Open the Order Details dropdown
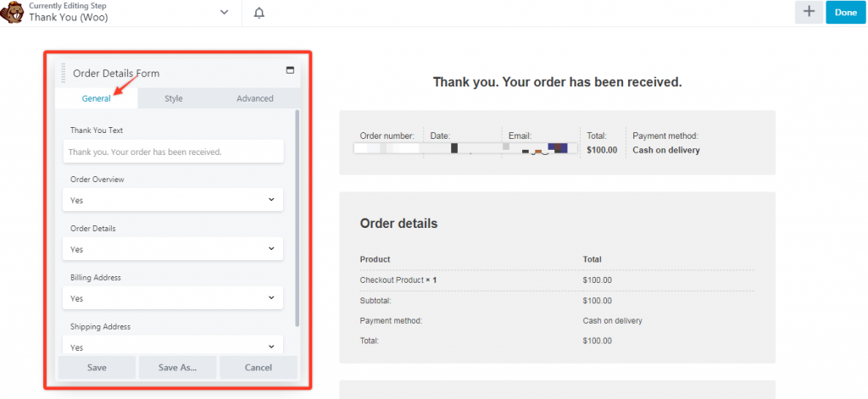This screenshot has width=868, height=399. coord(173,249)
